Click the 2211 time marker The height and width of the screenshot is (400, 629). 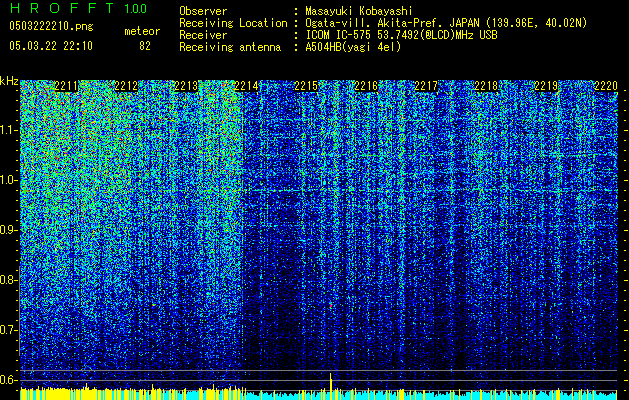point(66,86)
